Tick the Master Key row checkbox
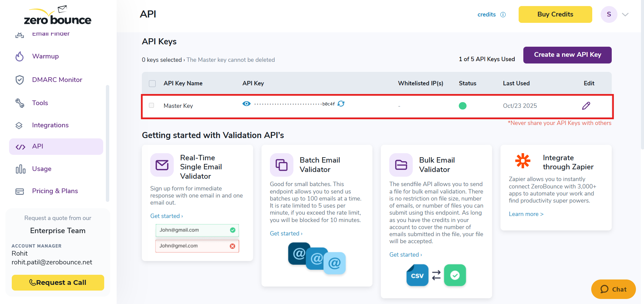Screen dimensions: 644x304 pos(152,105)
